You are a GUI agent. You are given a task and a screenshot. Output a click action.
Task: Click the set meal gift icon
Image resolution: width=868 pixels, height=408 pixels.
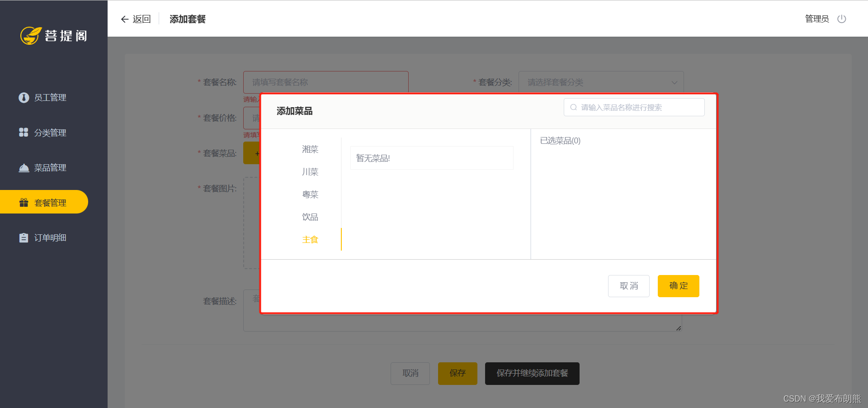click(24, 203)
